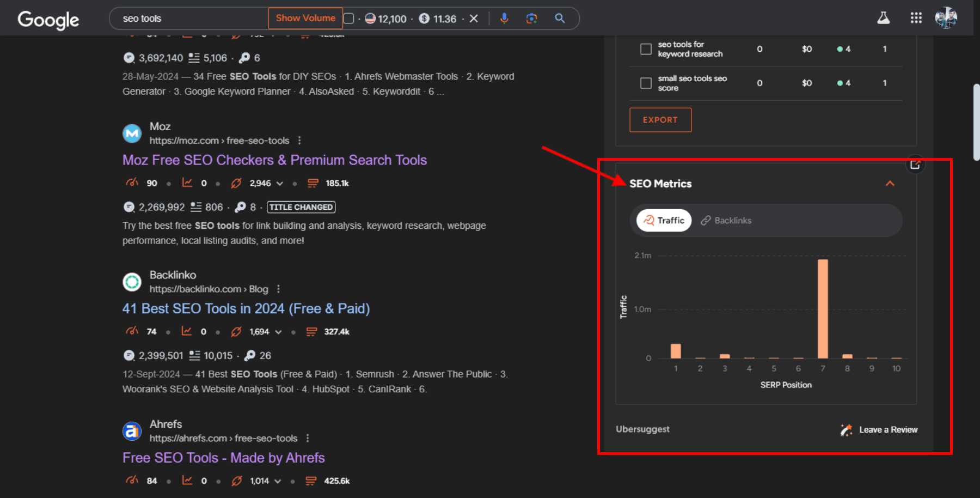Expand the dropdown arrow beside 1,014
The height and width of the screenshot is (498, 980).
click(x=278, y=481)
